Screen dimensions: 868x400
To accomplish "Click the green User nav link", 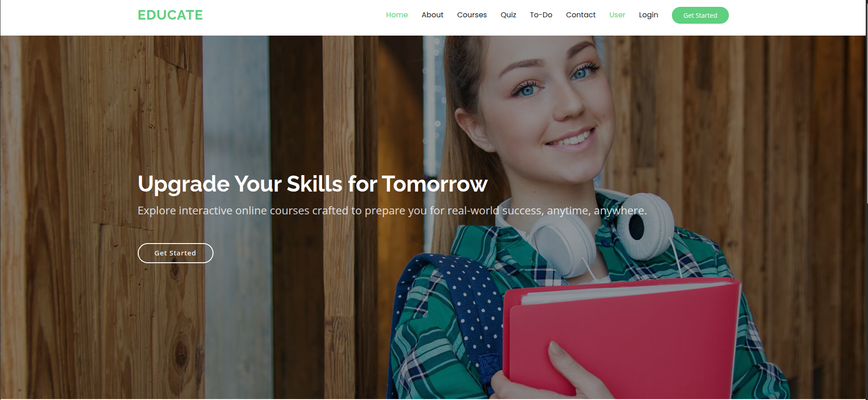I will (617, 15).
